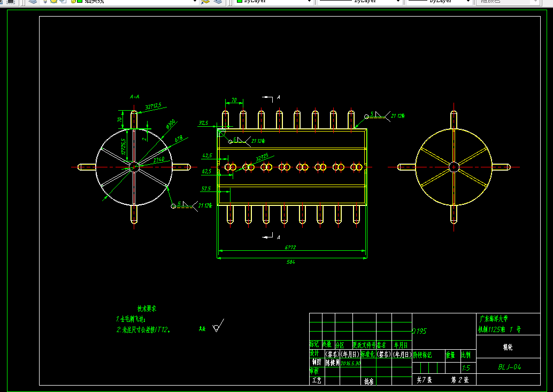
Task: Select the 678 dimension in the section view
Action: point(179,139)
